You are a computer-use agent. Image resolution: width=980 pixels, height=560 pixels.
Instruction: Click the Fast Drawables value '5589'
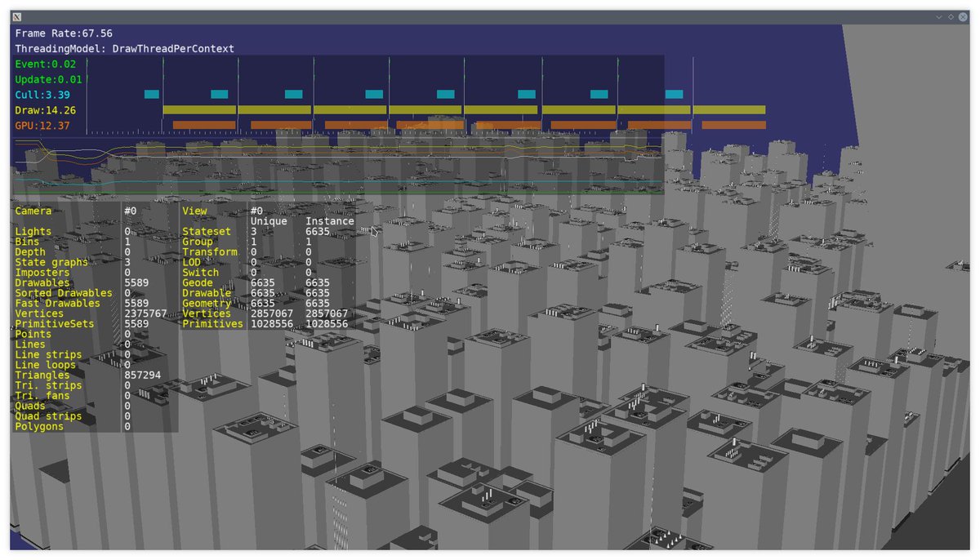tap(136, 304)
